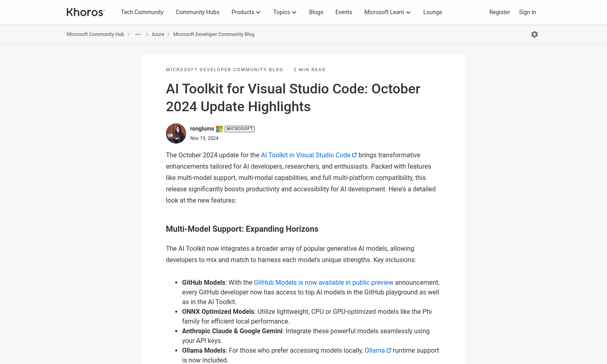Open the Microsoft Learn dropdown
The height and width of the screenshot is (364, 607).
(x=387, y=12)
